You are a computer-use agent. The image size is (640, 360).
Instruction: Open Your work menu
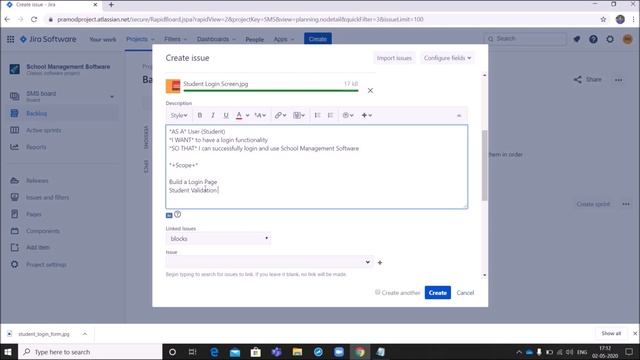[x=103, y=39]
